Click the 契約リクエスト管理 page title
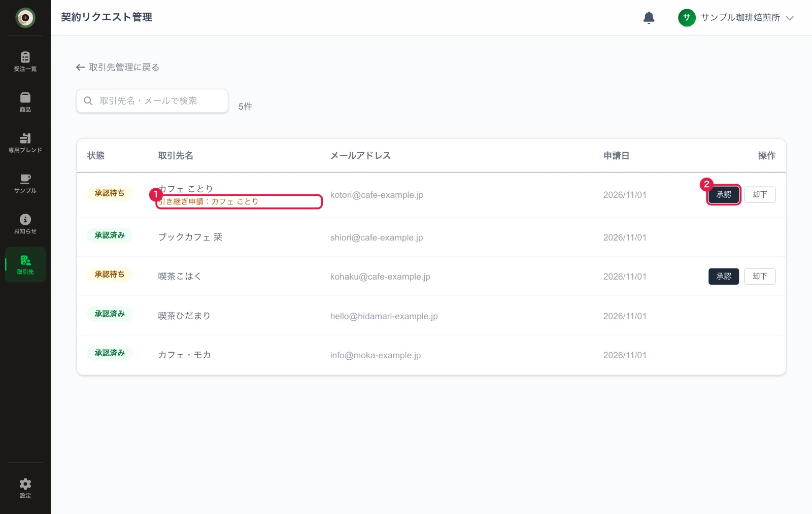Viewport: 812px width, 514px height. [107, 17]
